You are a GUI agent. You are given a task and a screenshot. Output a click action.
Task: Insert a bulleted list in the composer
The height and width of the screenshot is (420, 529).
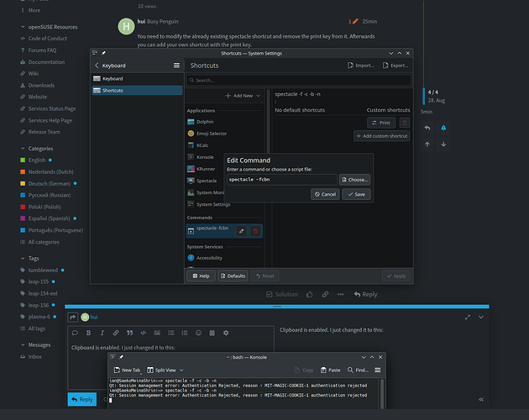(x=171, y=333)
